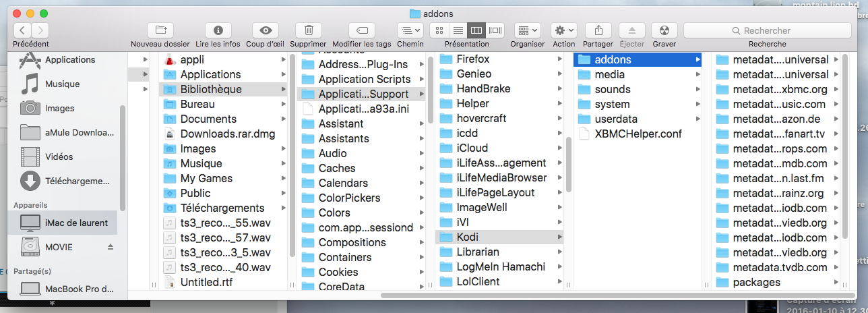Click the Coup d'œil eye icon
Viewport: 868px width, 313px height.
266,30
